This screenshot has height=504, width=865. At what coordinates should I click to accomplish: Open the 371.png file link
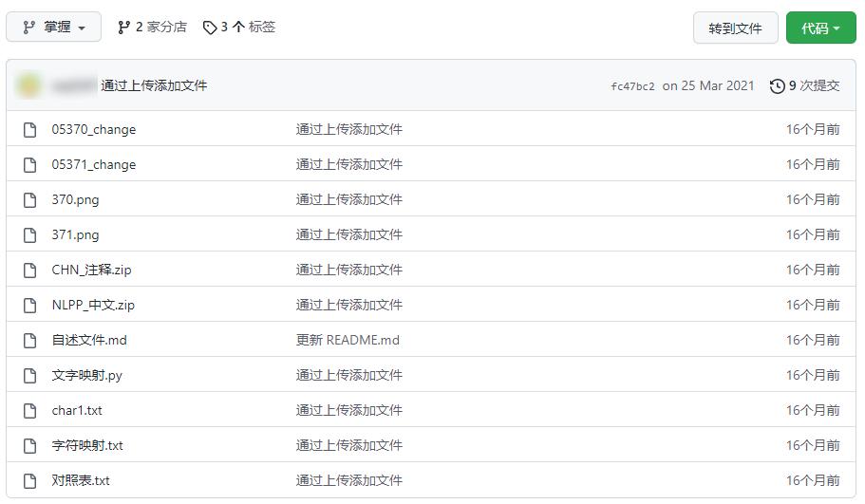click(x=75, y=234)
